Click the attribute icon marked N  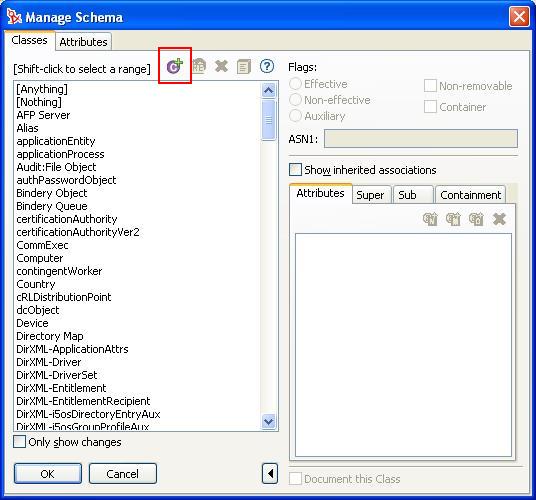(430, 219)
